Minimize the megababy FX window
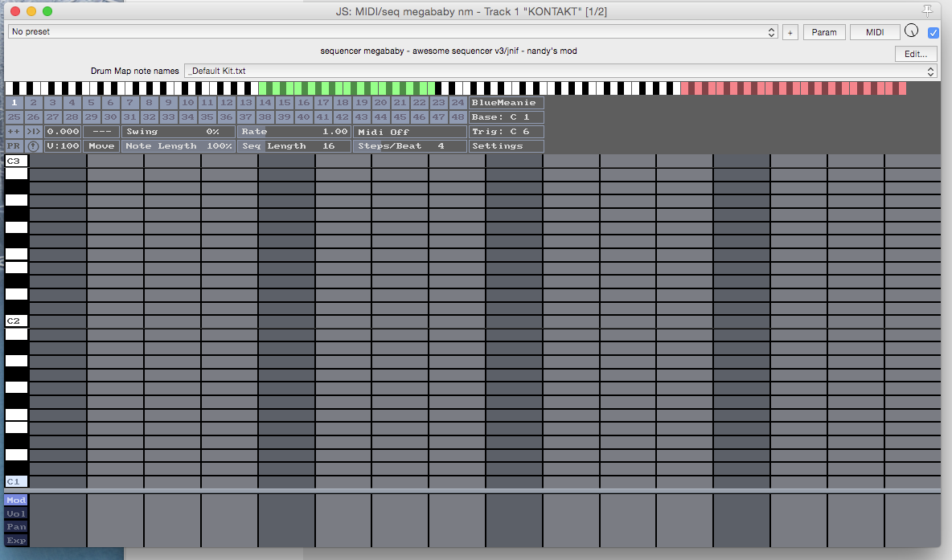Image resolution: width=952 pixels, height=560 pixels. [x=31, y=11]
